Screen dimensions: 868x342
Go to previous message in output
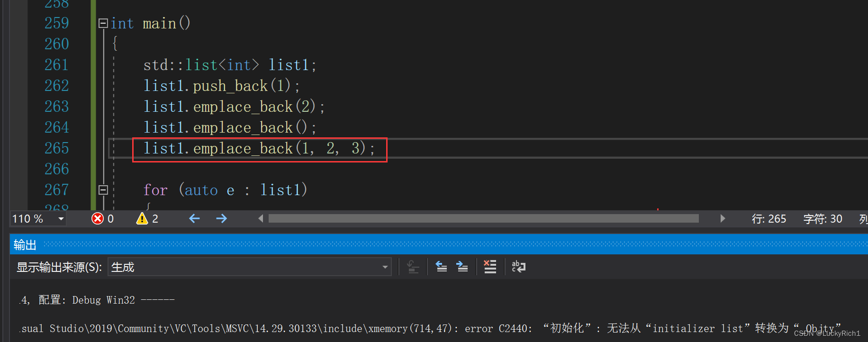pyautogui.click(x=442, y=267)
